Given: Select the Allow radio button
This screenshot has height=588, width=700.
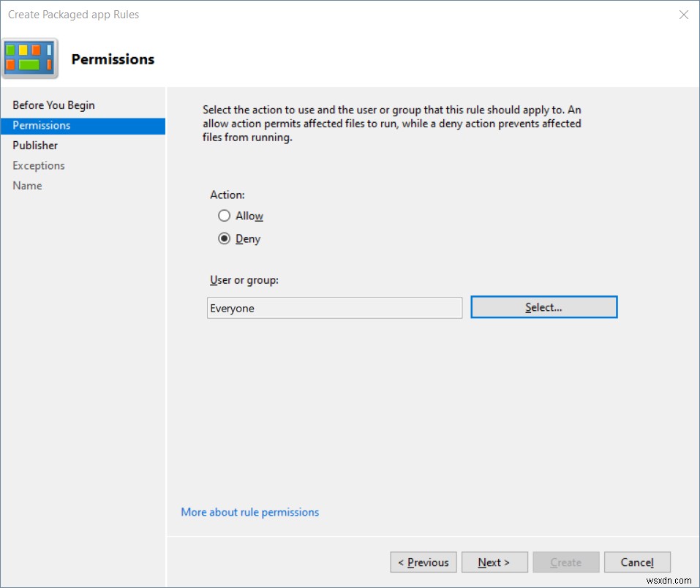Looking at the screenshot, I should coord(225,216).
